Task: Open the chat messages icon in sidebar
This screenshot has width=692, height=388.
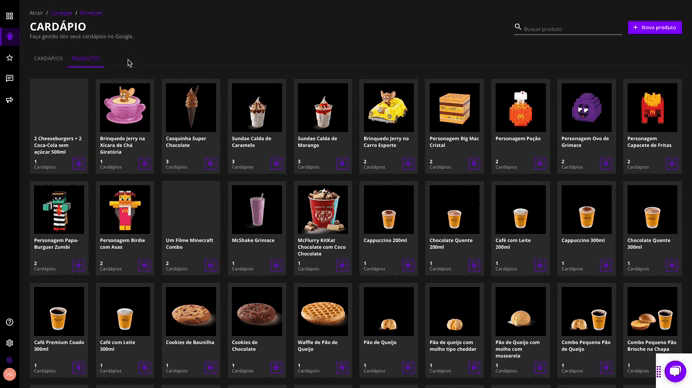Action: pos(9,79)
